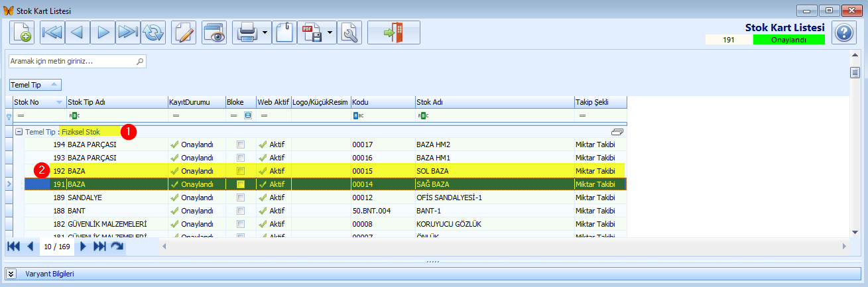This screenshot has height=287, width=868.
Task: Click the Kodu column header
Action: click(x=383, y=102)
